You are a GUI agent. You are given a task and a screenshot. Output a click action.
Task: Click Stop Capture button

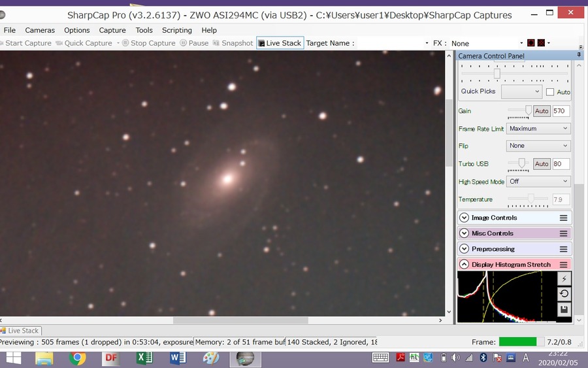tap(149, 43)
